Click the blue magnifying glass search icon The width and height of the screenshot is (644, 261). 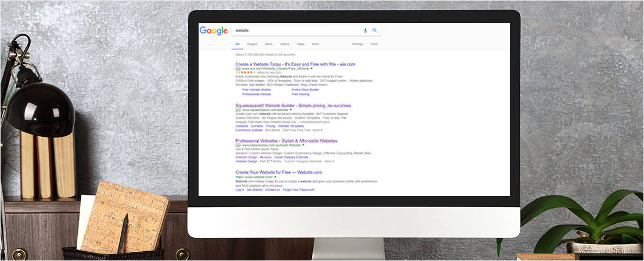tap(375, 30)
